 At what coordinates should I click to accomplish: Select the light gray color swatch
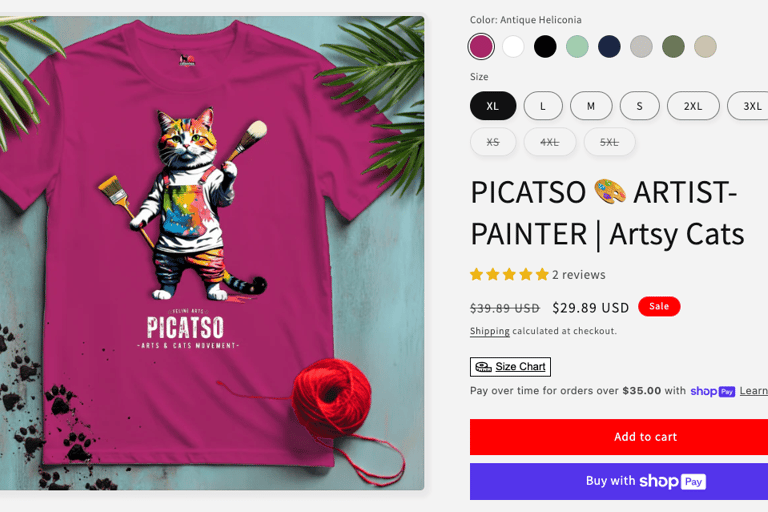[641, 47]
